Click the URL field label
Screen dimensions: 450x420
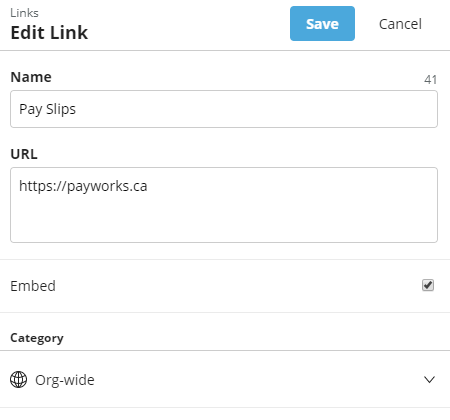pos(24,154)
